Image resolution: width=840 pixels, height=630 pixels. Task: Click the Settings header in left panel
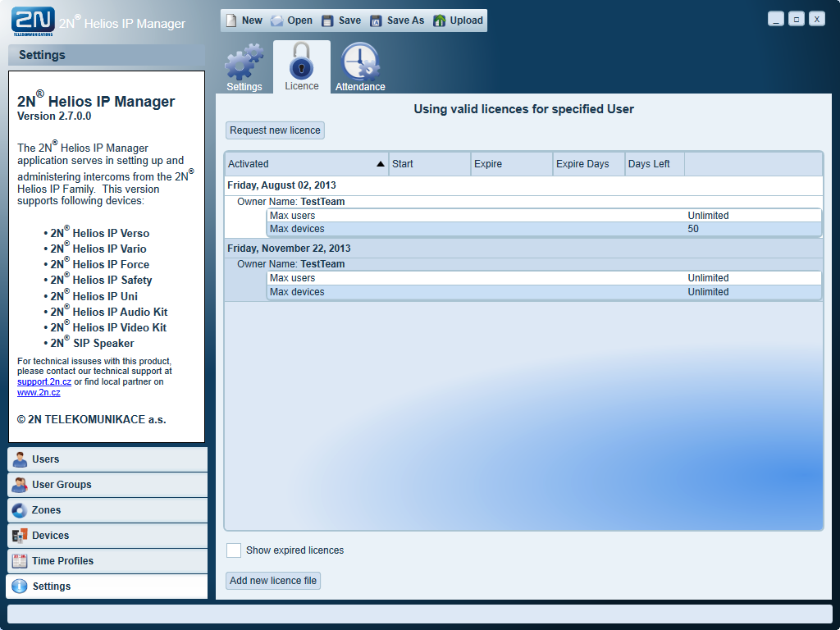107,55
